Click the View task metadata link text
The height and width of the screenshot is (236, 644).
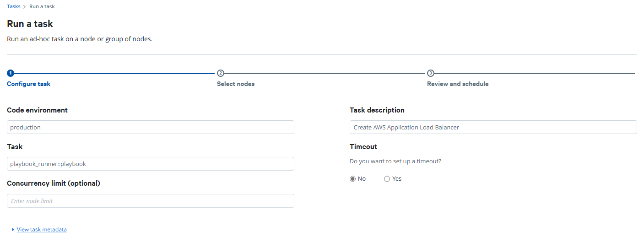(42, 230)
